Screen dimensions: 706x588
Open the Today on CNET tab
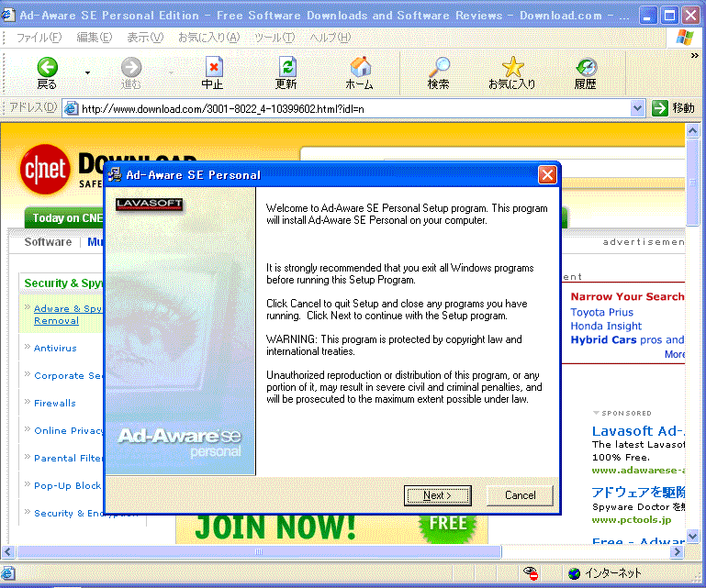coord(64,217)
